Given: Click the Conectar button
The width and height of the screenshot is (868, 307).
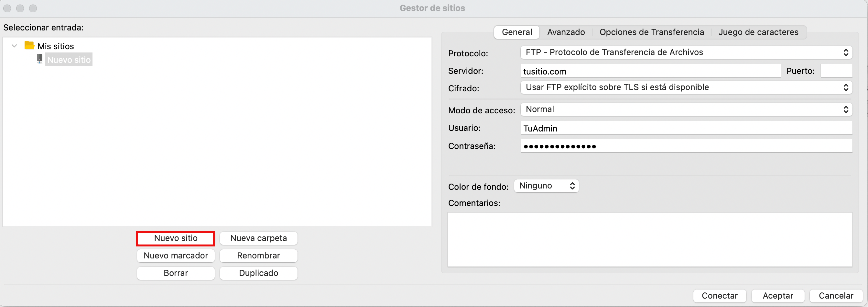Looking at the screenshot, I should click(720, 296).
